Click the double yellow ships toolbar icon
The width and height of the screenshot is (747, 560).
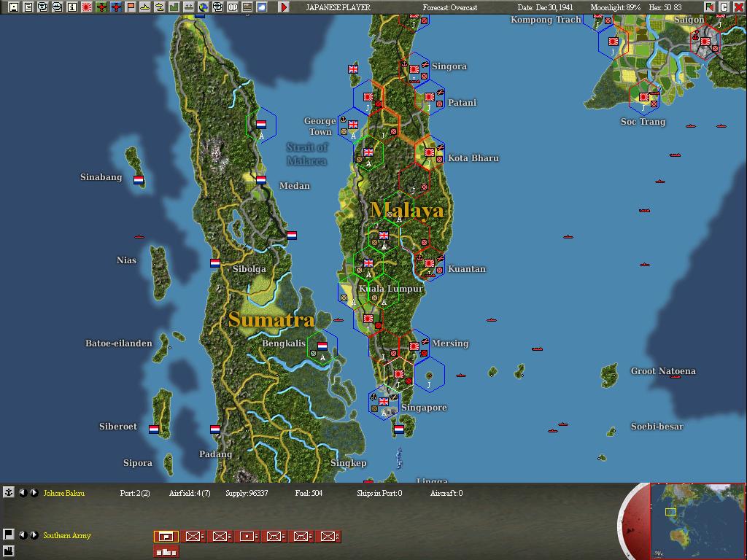click(160, 7)
